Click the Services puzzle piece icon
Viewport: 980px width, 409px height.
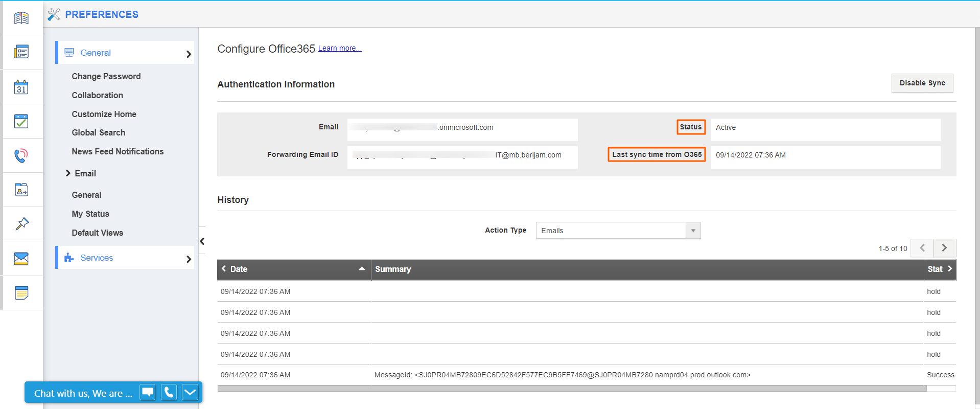(x=69, y=258)
